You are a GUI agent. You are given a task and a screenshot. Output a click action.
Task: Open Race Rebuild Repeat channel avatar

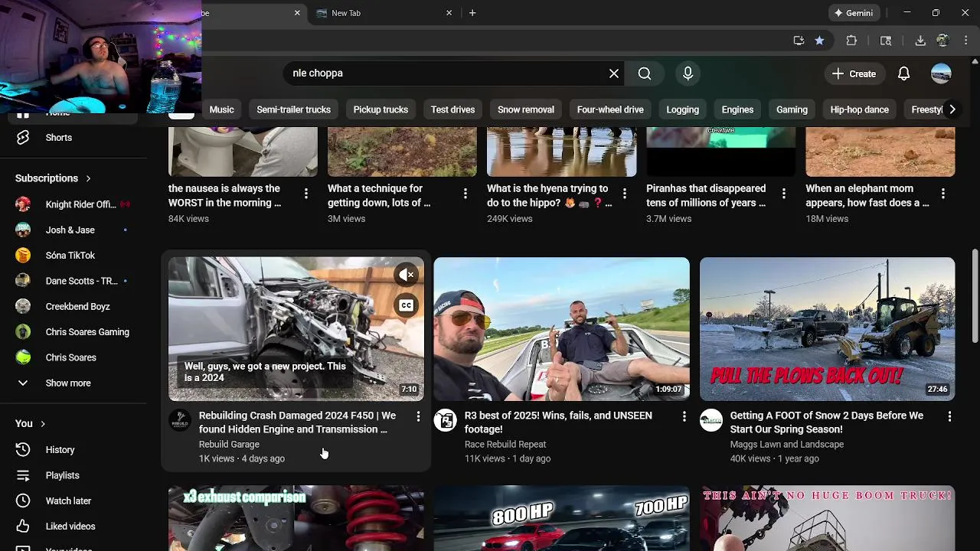446,420
